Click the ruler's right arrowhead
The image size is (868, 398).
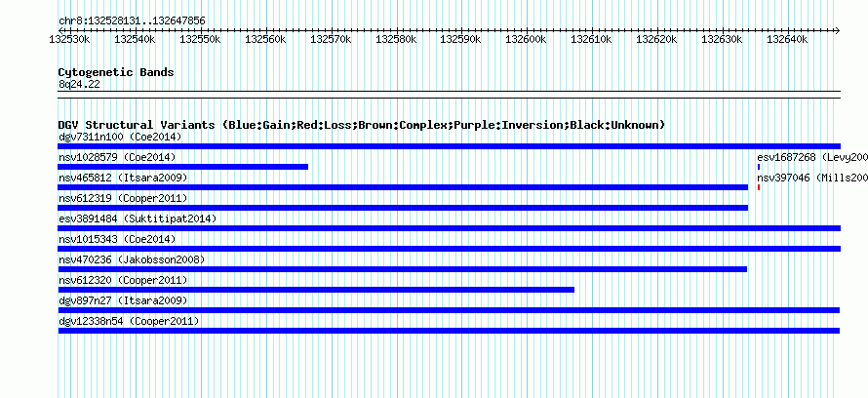(838, 30)
